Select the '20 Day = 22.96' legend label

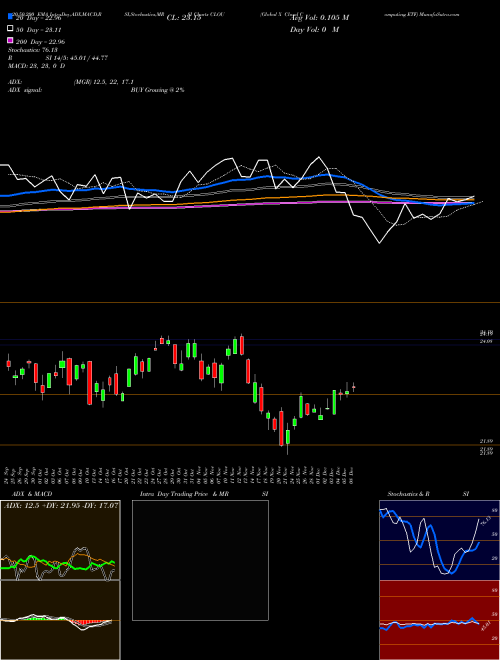(x=38, y=18)
